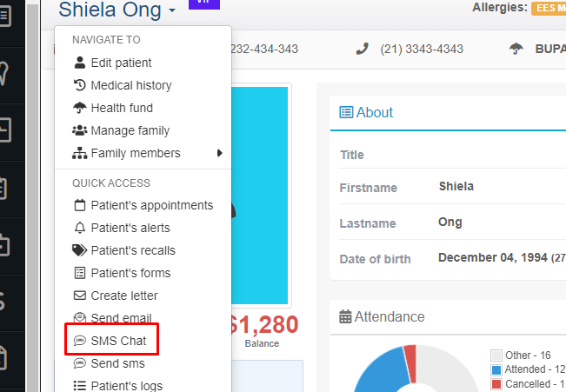The image size is (566, 392).
Task: Toggle the Shiela Ong name dropdown caret
Action: click(x=172, y=10)
